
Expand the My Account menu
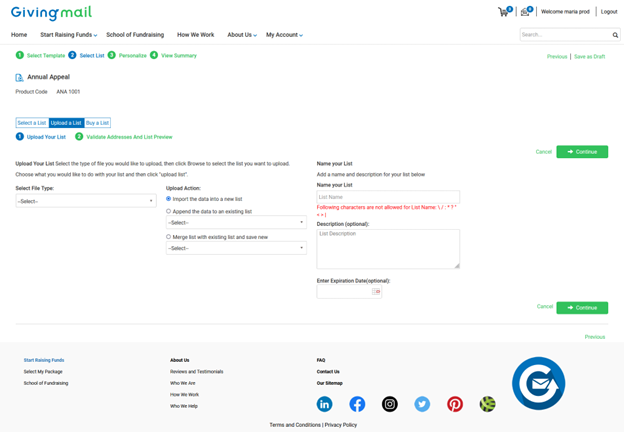[x=284, y=35]
